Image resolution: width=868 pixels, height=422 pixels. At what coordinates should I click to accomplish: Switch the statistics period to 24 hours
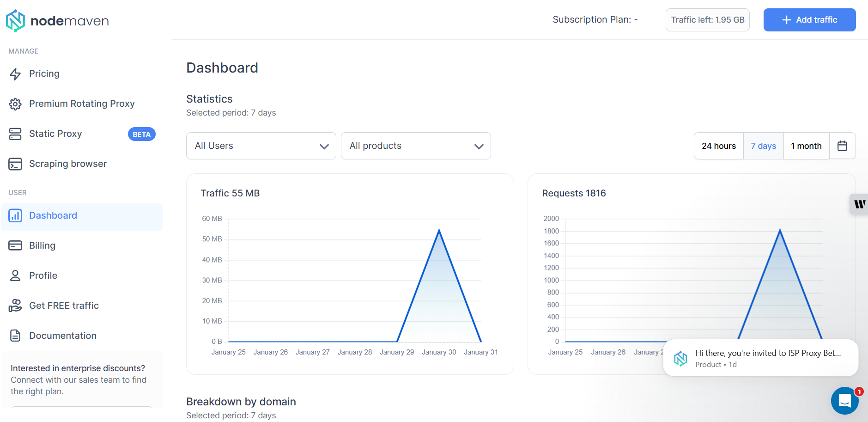(718, 146)
